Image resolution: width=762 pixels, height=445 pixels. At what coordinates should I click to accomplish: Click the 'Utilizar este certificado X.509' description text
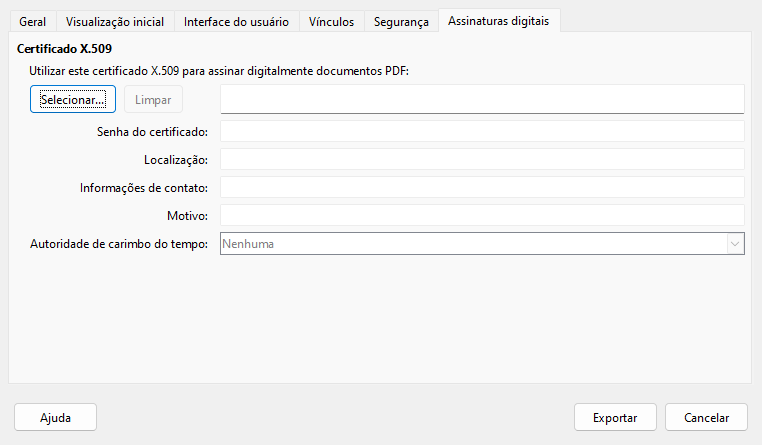219,71
